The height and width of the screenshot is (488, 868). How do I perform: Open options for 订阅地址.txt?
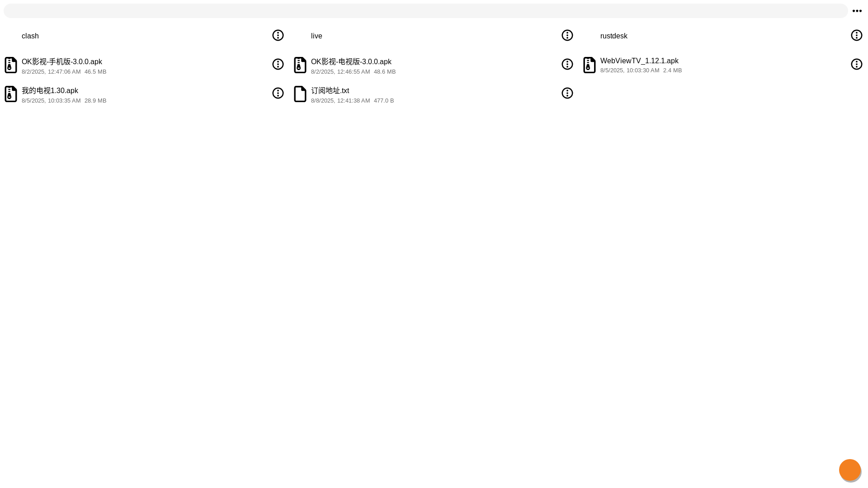pos(567,93)
